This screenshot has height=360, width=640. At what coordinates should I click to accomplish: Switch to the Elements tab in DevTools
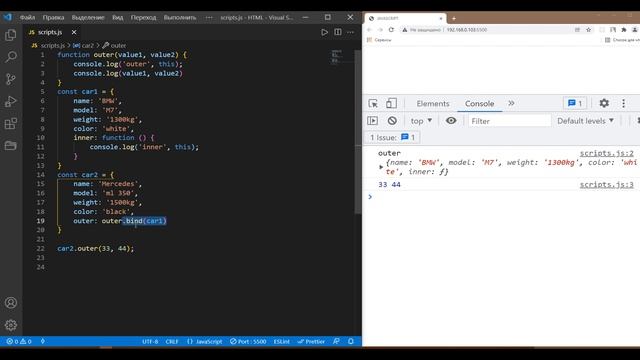[433, 104]
